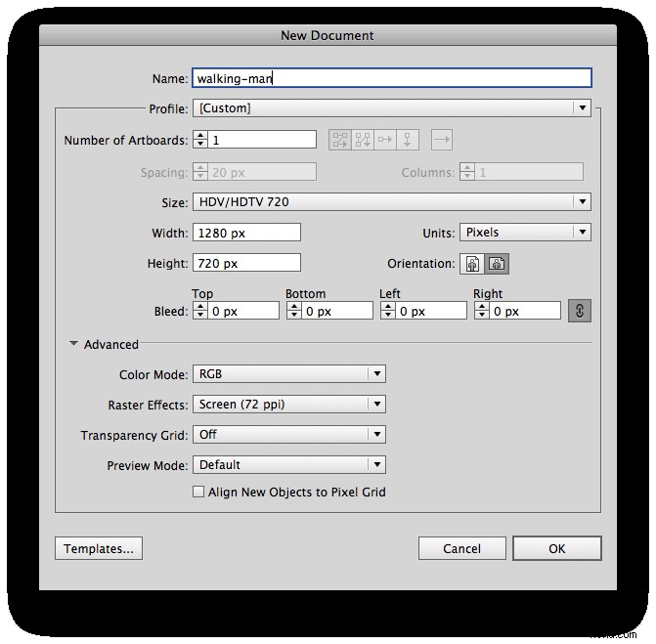Click the Top bleed stepper arrows
The height and width of the screenshot is (644, 656).
point(200,311)
